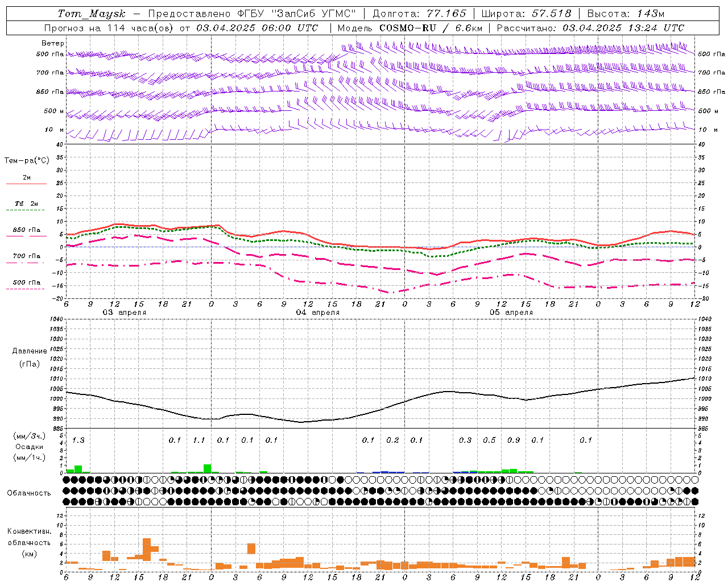Click the 1.3 precipitation value

coord(78,440)
